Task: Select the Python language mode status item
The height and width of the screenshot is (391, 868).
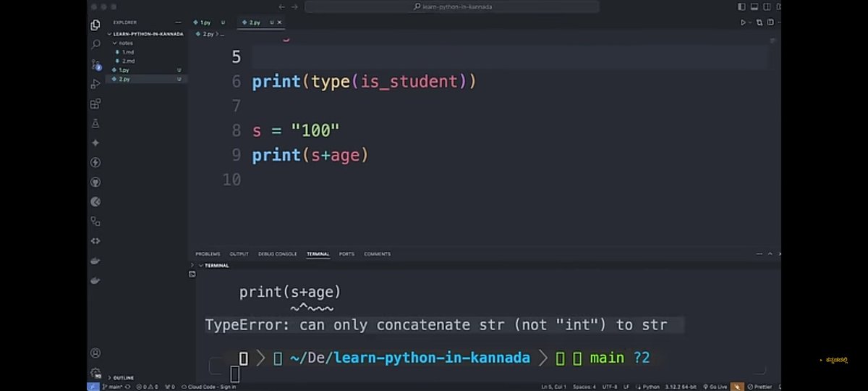Action: pos(648,387)
